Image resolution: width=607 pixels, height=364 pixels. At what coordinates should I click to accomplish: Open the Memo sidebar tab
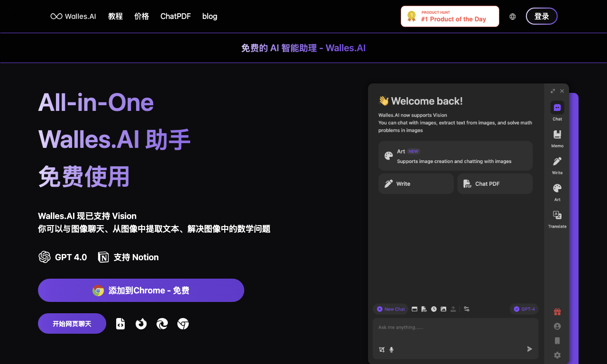pos(557,138)
